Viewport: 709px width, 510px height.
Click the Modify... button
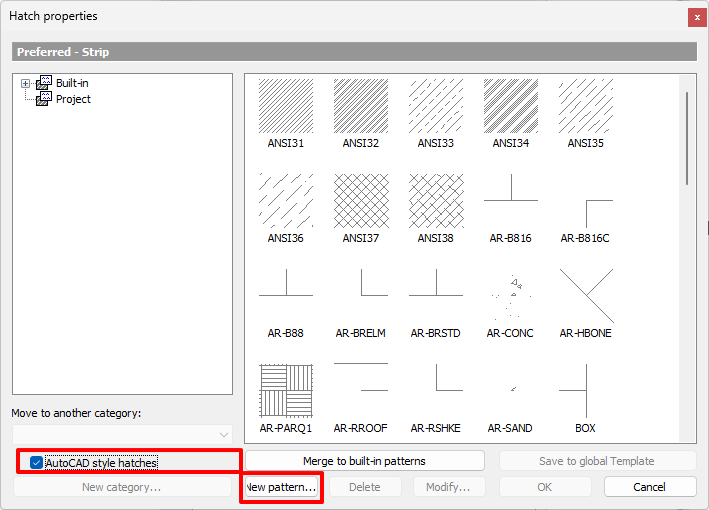449,487
